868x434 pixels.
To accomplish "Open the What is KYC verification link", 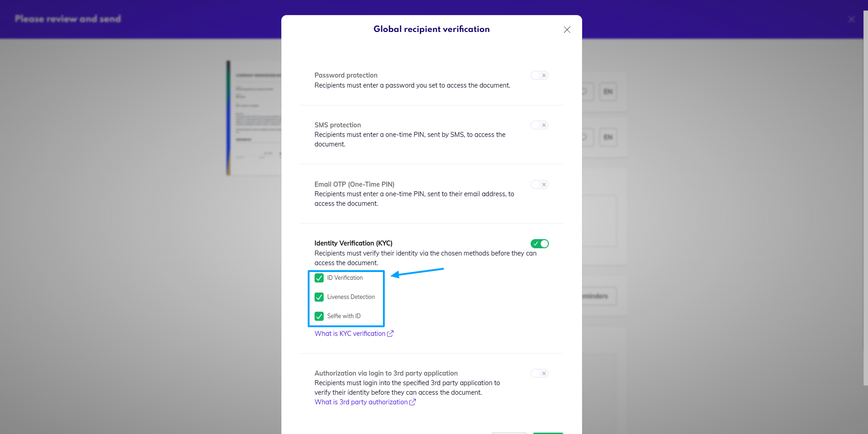I will (350, 334).
